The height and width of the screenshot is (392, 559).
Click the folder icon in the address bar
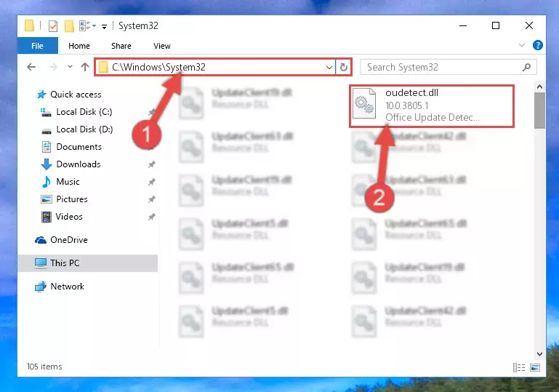tap(103, 67)
